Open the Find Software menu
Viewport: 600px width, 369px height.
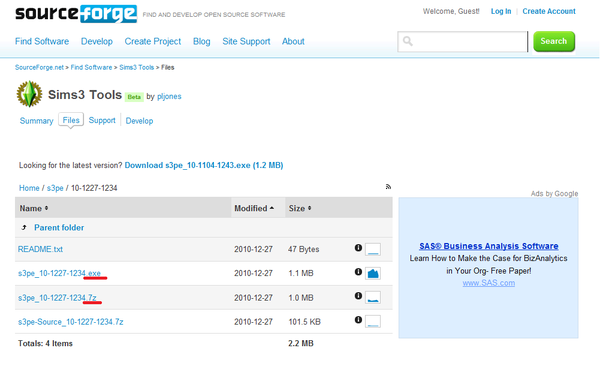[x=42, y=41]
